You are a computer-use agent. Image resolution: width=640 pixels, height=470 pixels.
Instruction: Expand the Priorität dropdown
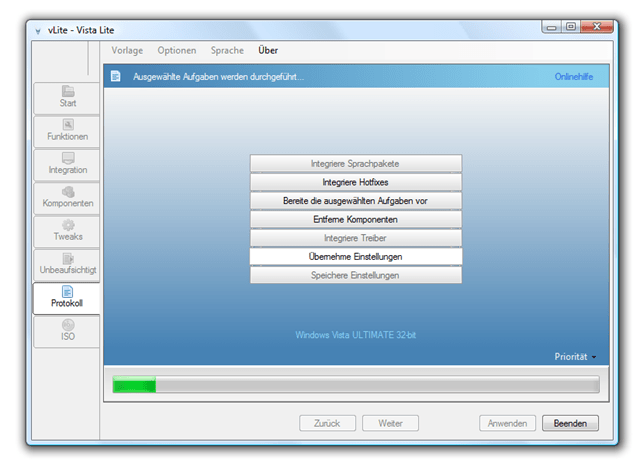[576, 357]
